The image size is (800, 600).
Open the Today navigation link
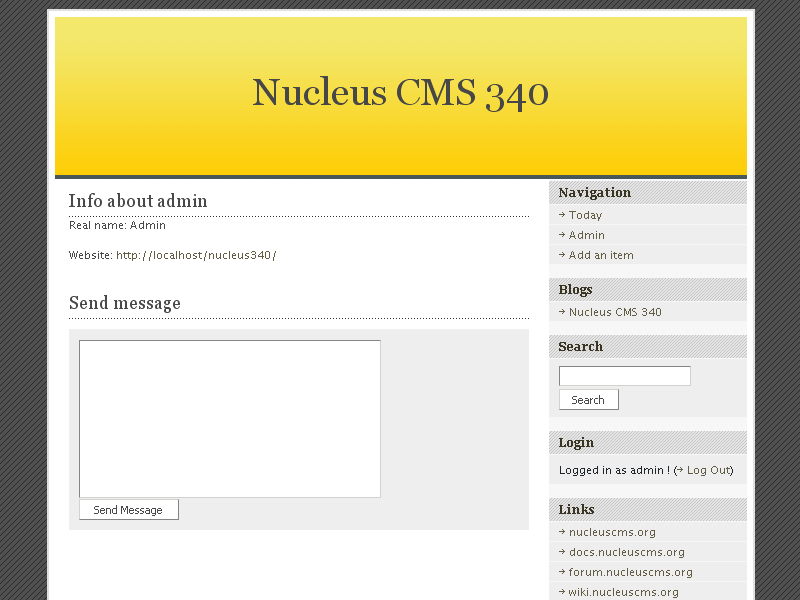pyautogui.click(x=585, y=215)
